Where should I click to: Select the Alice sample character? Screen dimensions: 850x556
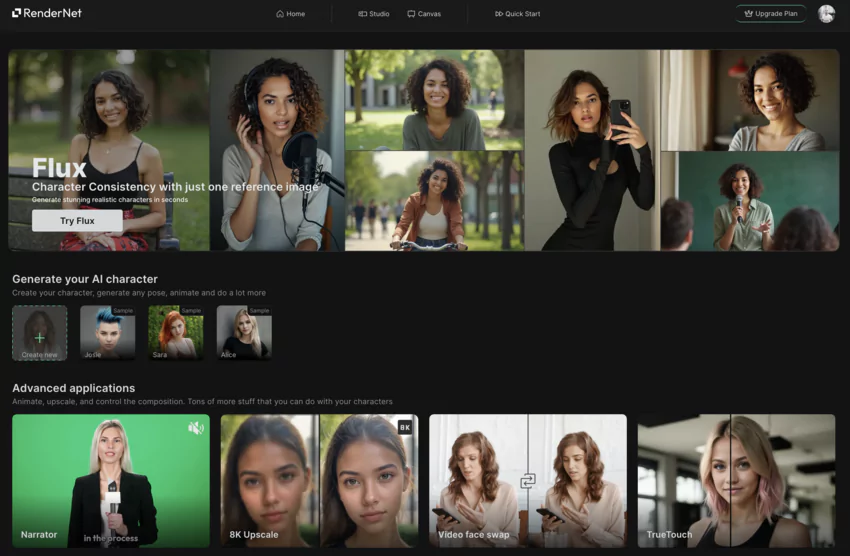click(x=244, y=333)
